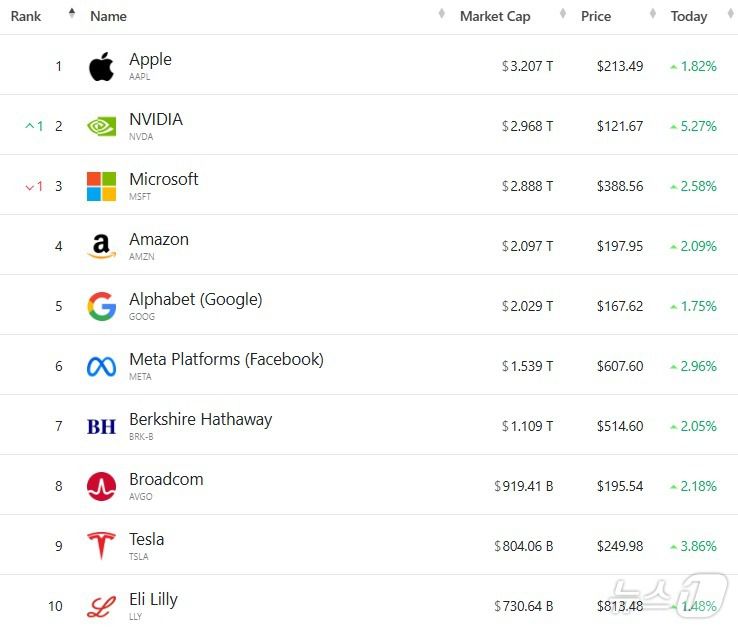Screen dimensions: 738x630
Task: Click Apple's $3.207 T market cap
Action: pos(528,67)
